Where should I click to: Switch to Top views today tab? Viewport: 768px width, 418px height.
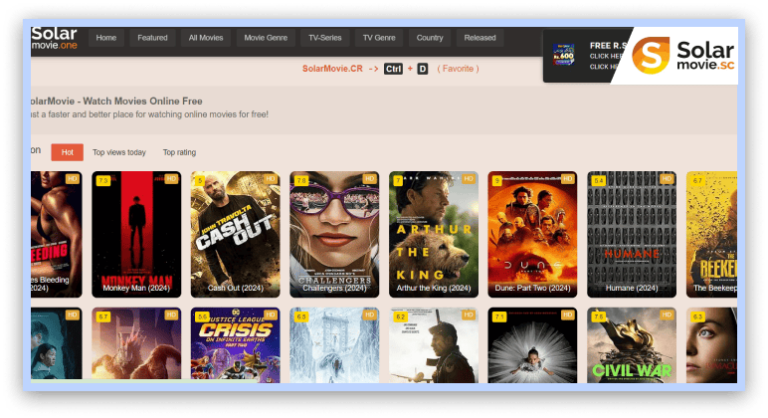pyautogui.click(x=119, y=152)
